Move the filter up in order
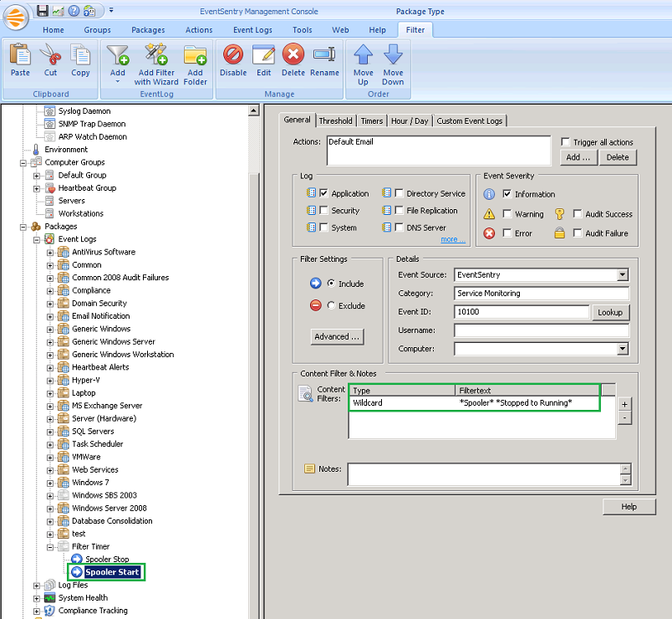Screen dimensions: 672x619 363,64
